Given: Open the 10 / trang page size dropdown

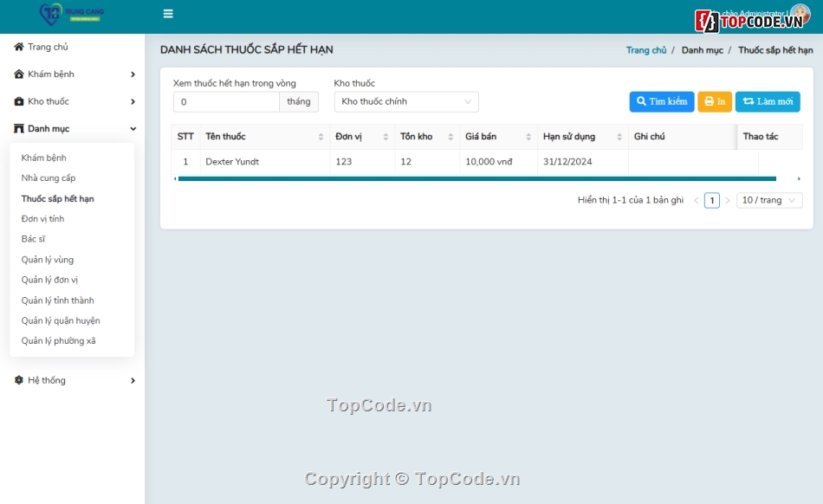Looking at the screenshot, I should (769, 200).
